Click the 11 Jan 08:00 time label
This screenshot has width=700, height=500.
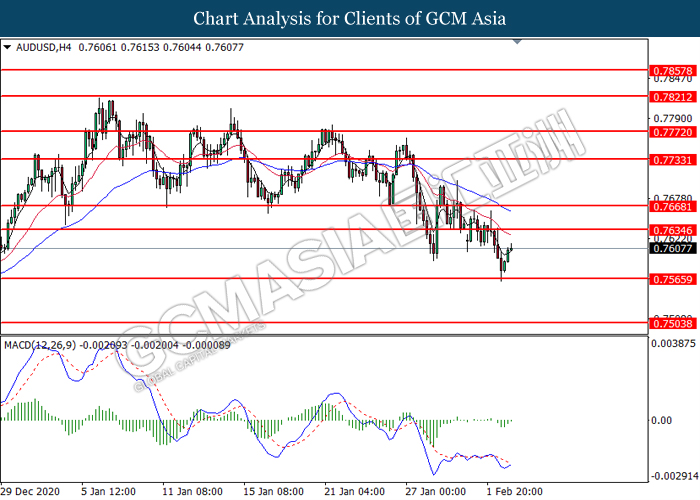pyautogui.click(x=192, y=491)
